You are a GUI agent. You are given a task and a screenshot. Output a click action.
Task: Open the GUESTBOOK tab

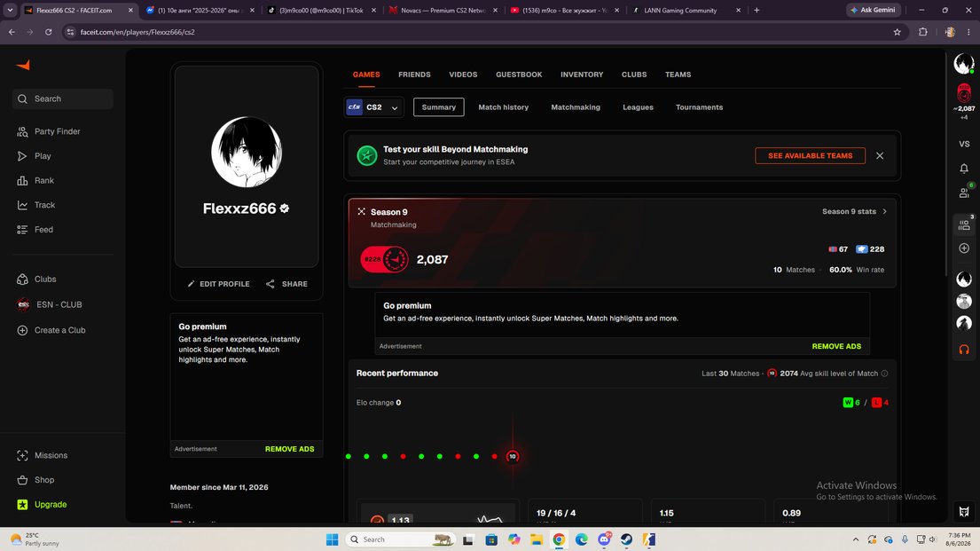tap(519, 75)
